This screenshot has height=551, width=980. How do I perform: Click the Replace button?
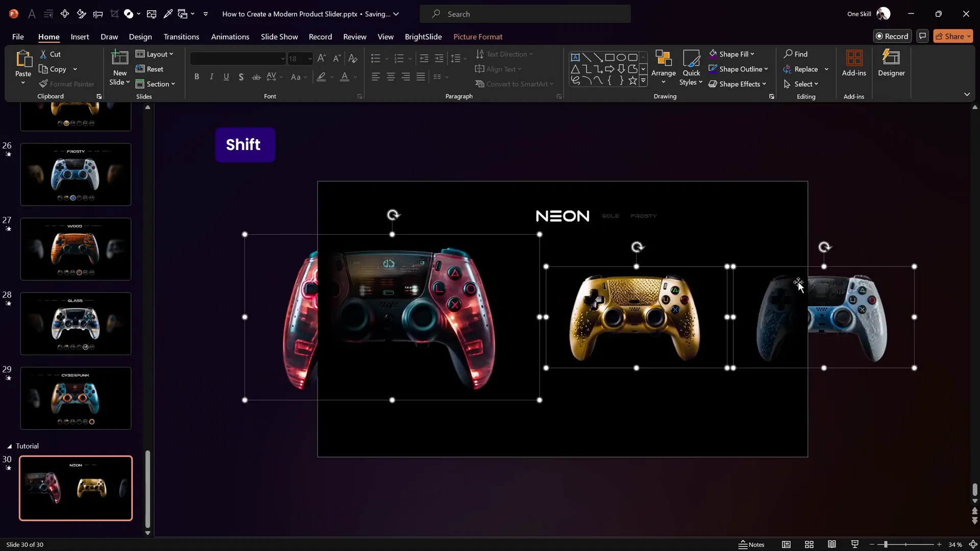point(801,69)
